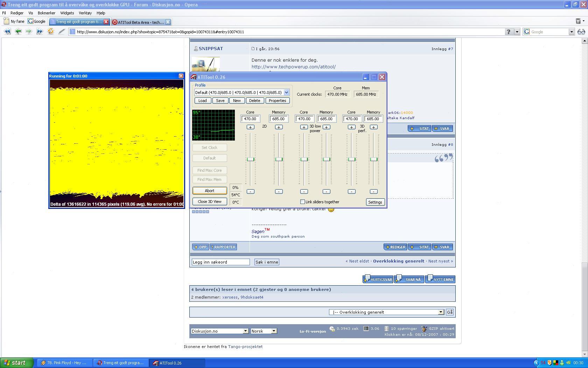Image resolution: width=588 pixels, height=368 pixels.
Task: Click Opera fast forward button
Action: [x=40, y=32]
